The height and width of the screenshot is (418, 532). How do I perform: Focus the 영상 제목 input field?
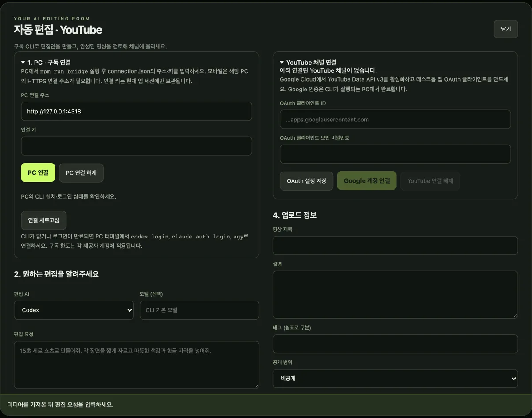pyautogui.click(x=395, y=246)
